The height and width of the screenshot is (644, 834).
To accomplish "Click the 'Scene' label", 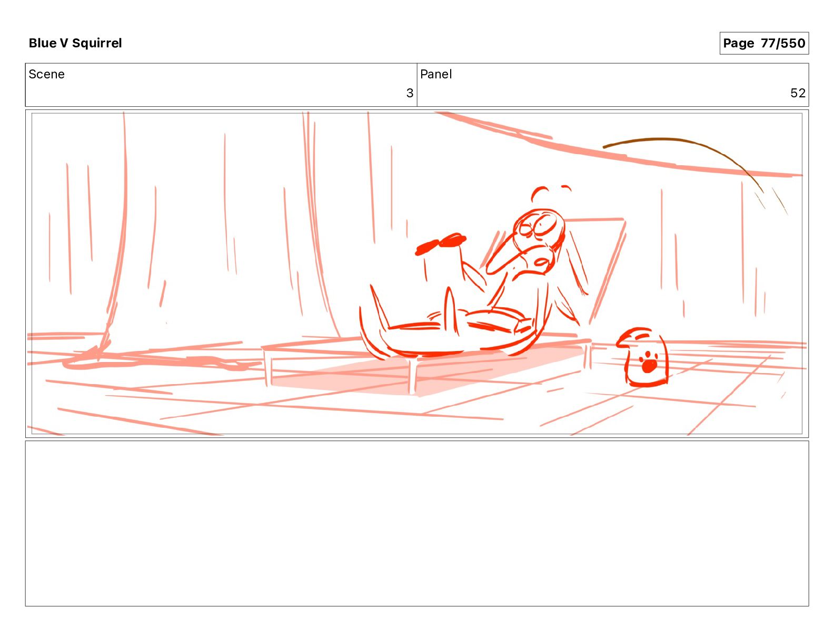I will (x=46, y=74).
